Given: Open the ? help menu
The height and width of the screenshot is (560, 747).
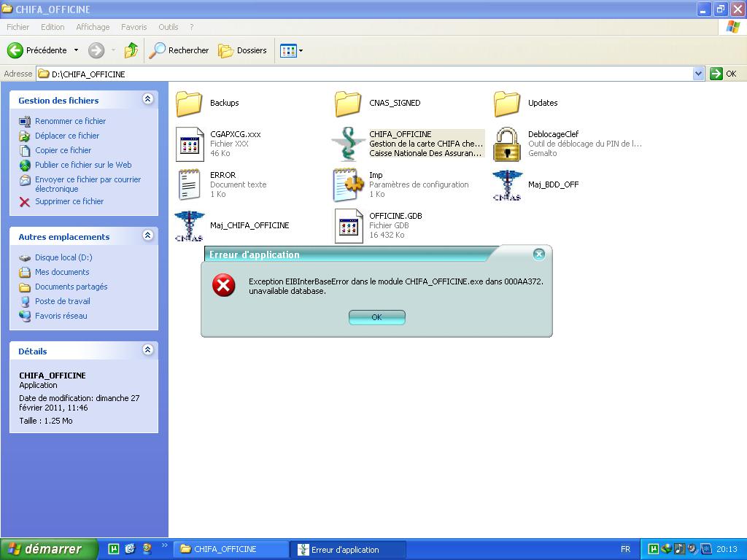Looking at the screenshot, I should click(192, 27).
